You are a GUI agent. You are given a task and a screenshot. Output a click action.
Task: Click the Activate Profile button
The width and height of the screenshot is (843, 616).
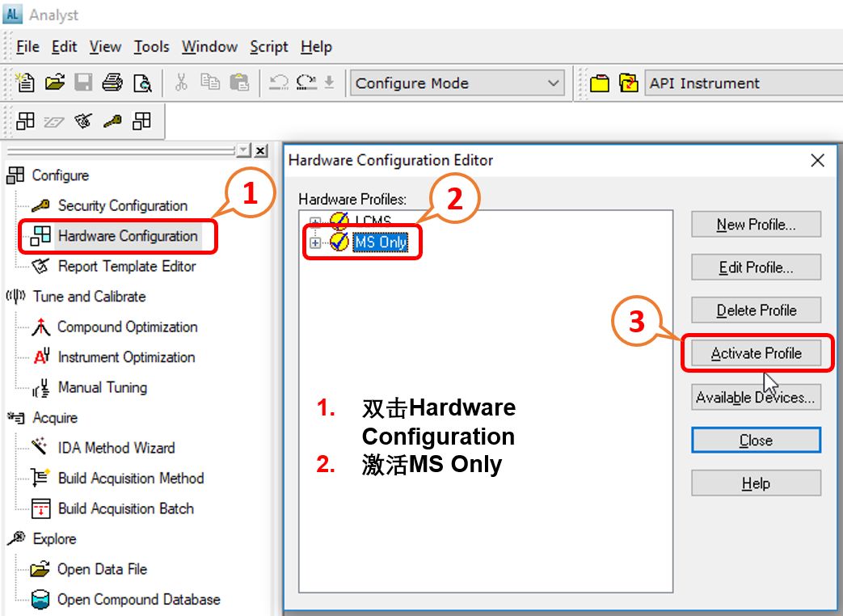[756, 353]
